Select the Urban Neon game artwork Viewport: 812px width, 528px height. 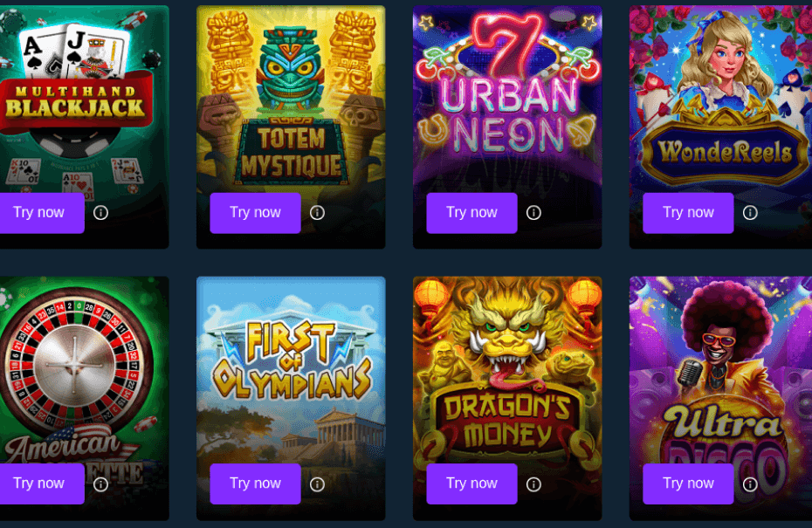click(x=507, y=99)
